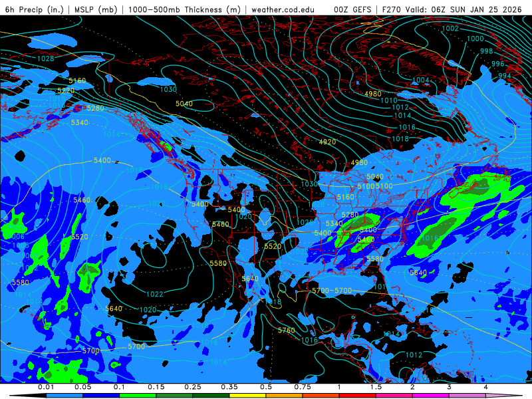The image size is (532, 399).
Task: Click the 0.05 legend value
Action: 82,387
